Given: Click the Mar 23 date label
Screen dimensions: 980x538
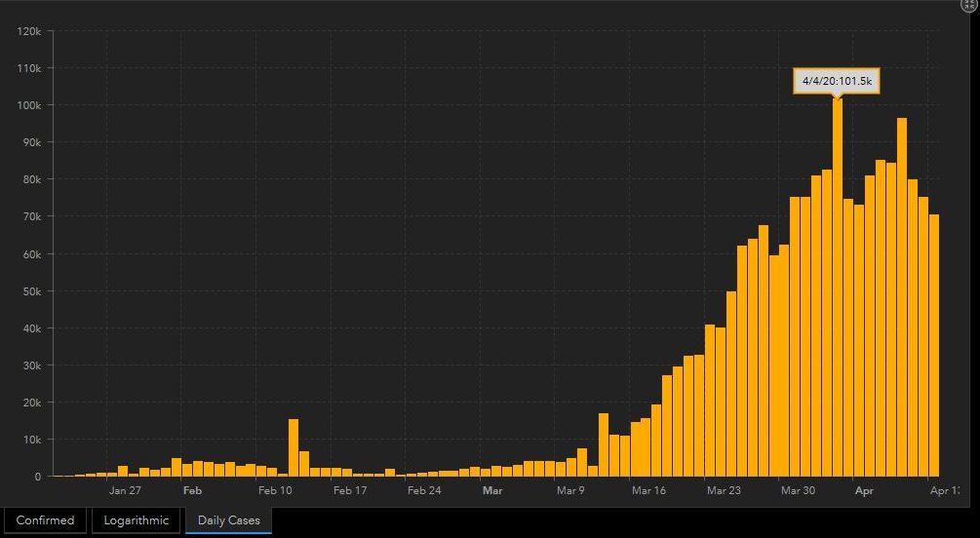Looking at the screenshot, I should point(724,491).
